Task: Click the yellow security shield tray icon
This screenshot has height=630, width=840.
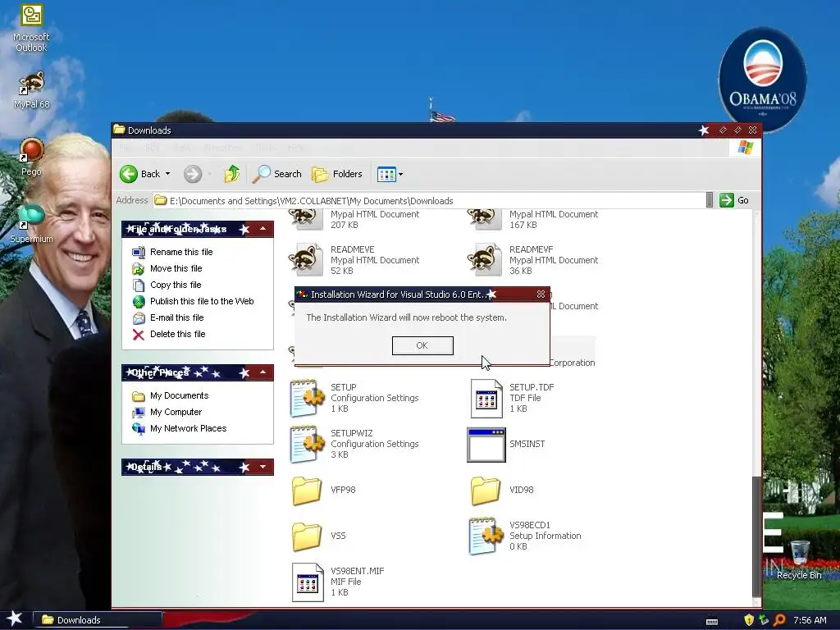Action: tap(749, 620)
